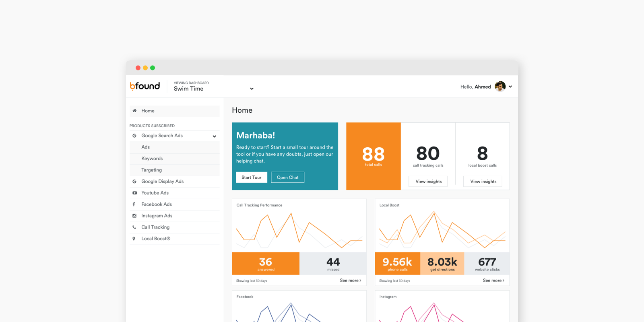Click the Start Tour button

(x=252, y=178)
